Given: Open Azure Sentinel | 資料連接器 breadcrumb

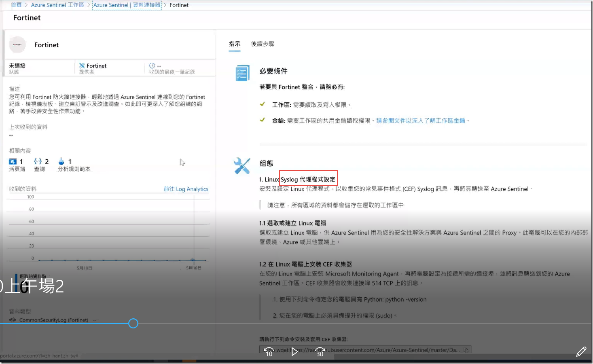Looking at the screenshot, I should pos(127,5).
